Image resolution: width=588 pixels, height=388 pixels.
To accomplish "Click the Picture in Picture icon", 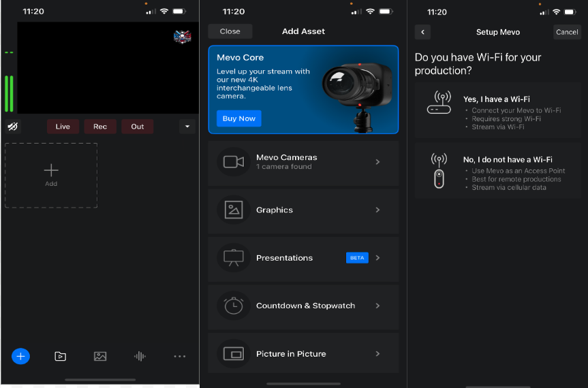I will (234, 354).
